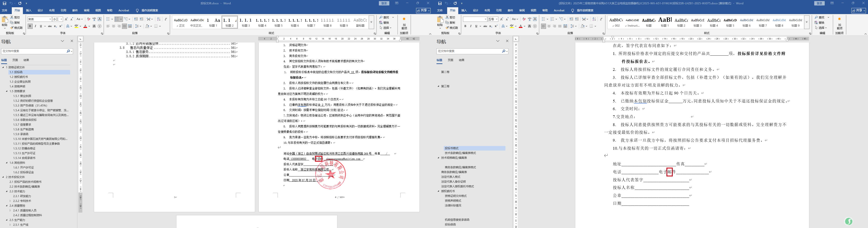
Task: Open the font size dropdown (五号) in right window
Action: coord(497,19)
